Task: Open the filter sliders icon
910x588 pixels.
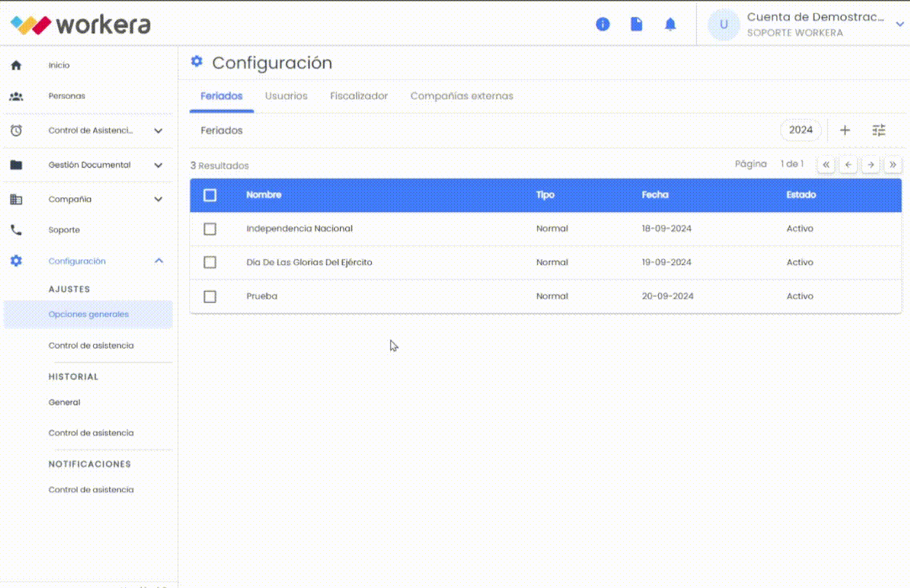Action: coord(879,130)
